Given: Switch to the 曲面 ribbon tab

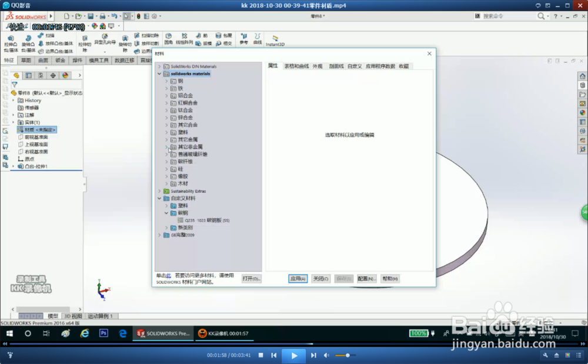Looking at the screenshot, I should 43,61.
